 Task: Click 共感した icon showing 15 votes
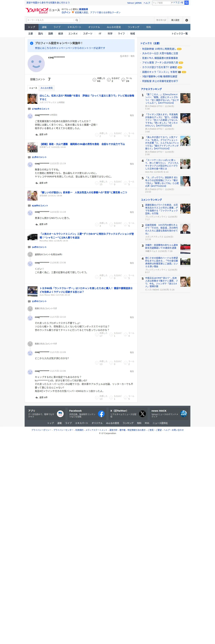97,183
